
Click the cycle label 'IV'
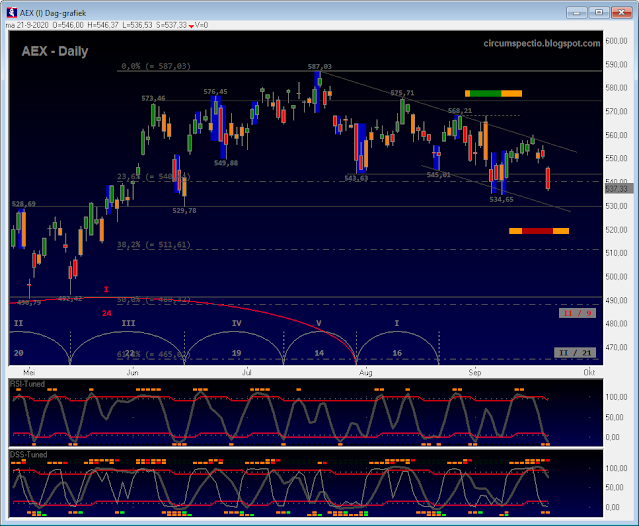[x=237, y=323]
